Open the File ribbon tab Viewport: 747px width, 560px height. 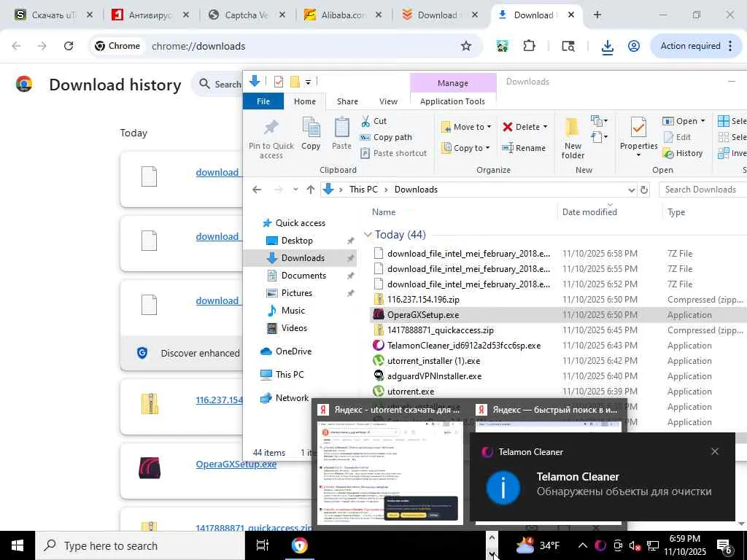pyautogui.click(x=263, y=101)
